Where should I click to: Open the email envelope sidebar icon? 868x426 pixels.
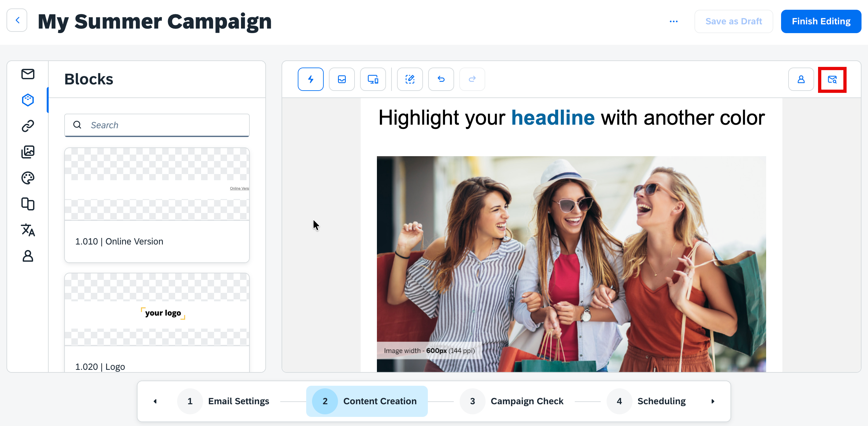[x=28, y=74]
